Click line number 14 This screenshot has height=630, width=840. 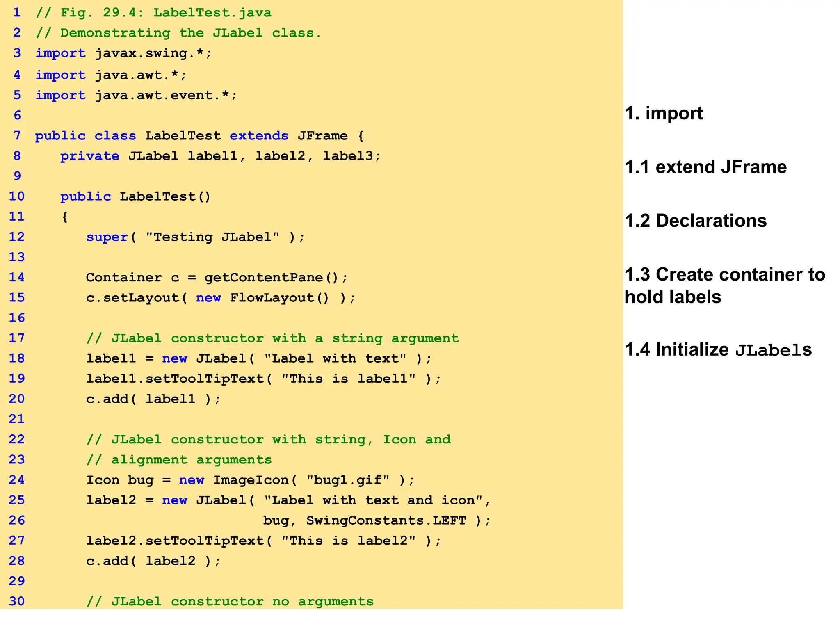(17, 277)
